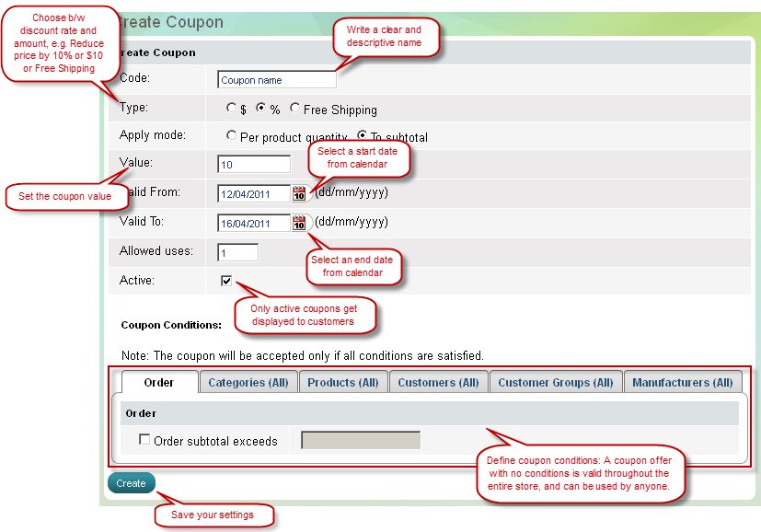Open the Categories (All) tab
Screen dimensions: 761x532
click(248, 383)
